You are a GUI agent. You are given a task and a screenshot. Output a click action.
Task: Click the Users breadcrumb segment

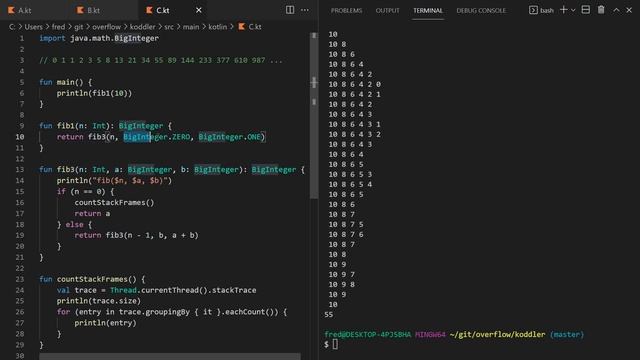click(33, 27)
